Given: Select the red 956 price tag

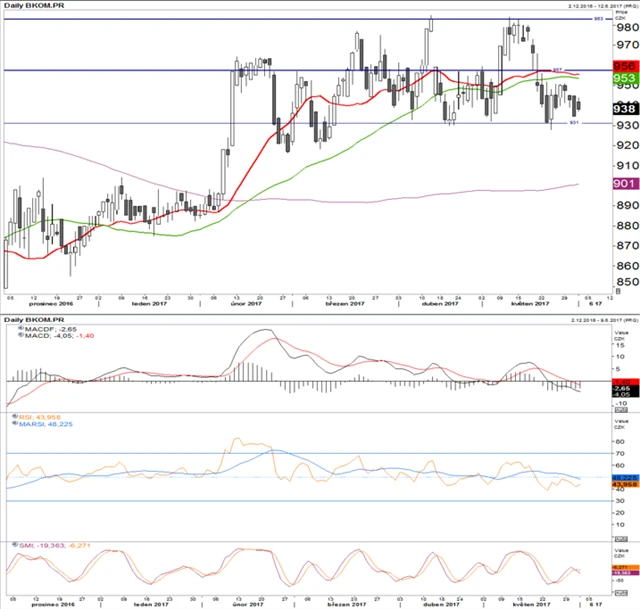Looking at the screenshot, I should 625,67.
